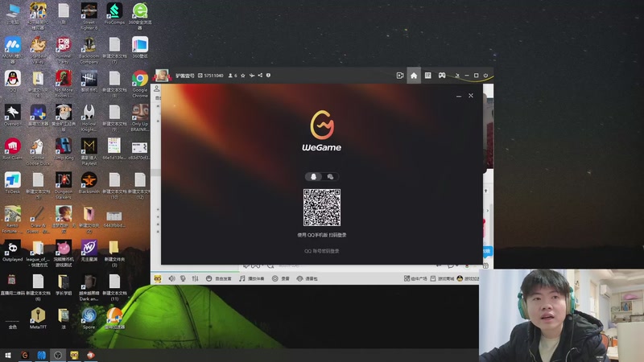Screen dimensions: 644x362
Task: Open the Blacksmith desktop icon
Action: [89, 183]
